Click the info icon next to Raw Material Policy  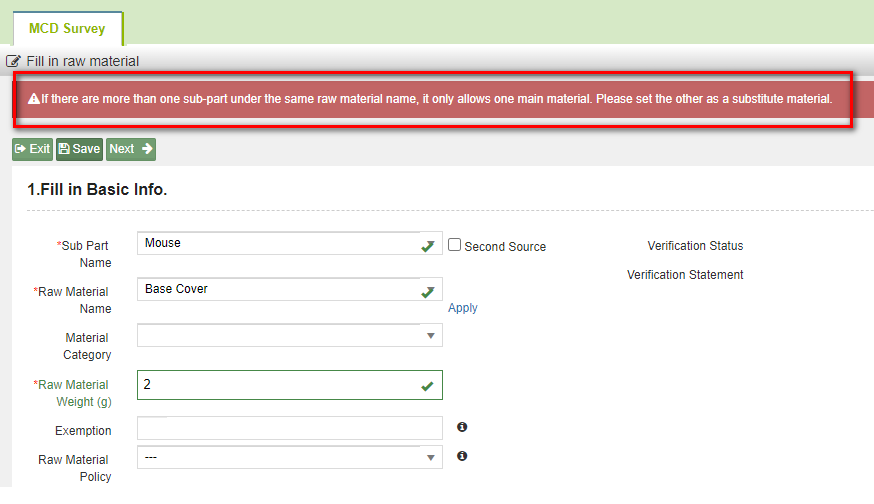coord(462,456)
